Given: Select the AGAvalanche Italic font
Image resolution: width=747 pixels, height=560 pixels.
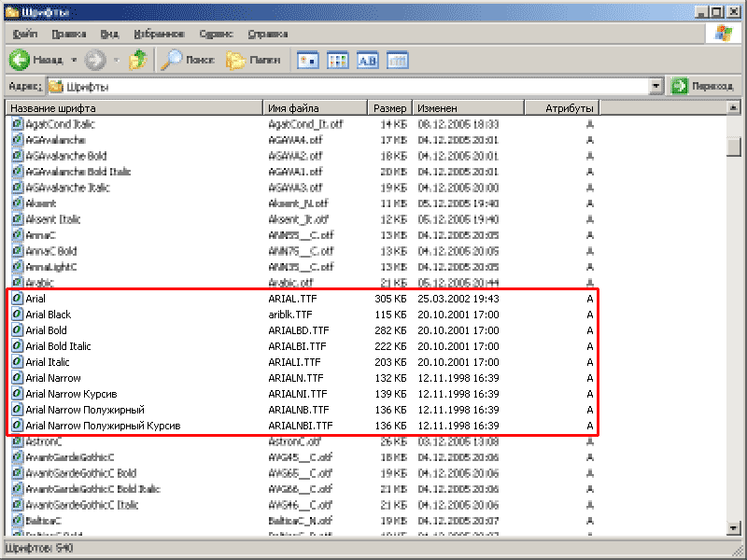Looking at the screenshot, I should 67,188.
